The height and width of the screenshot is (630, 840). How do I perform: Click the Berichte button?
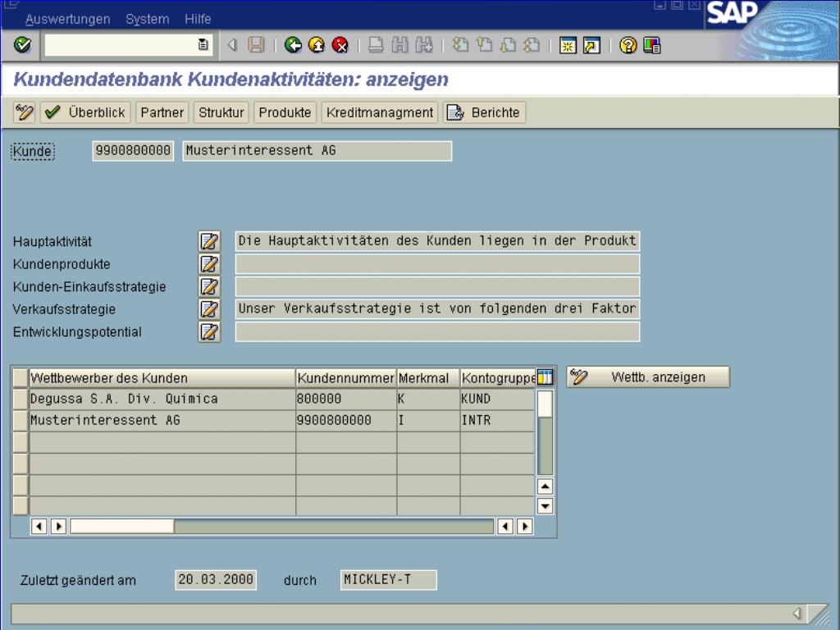pos(484,112)
